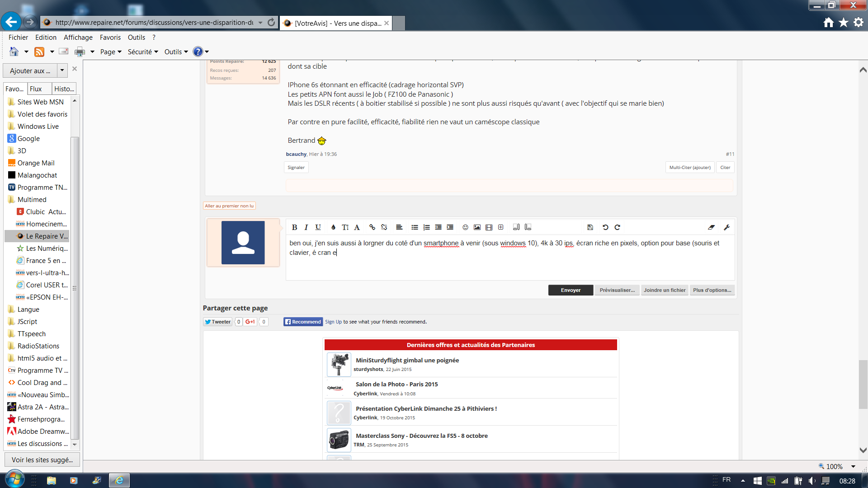Open the Sécurité dropdown menu
Viewport: 868px width, 488px height.
tap(143, 52)
